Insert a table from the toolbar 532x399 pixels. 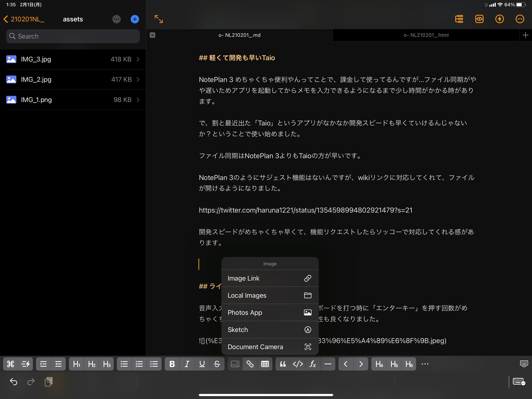[x=265, y=364]
